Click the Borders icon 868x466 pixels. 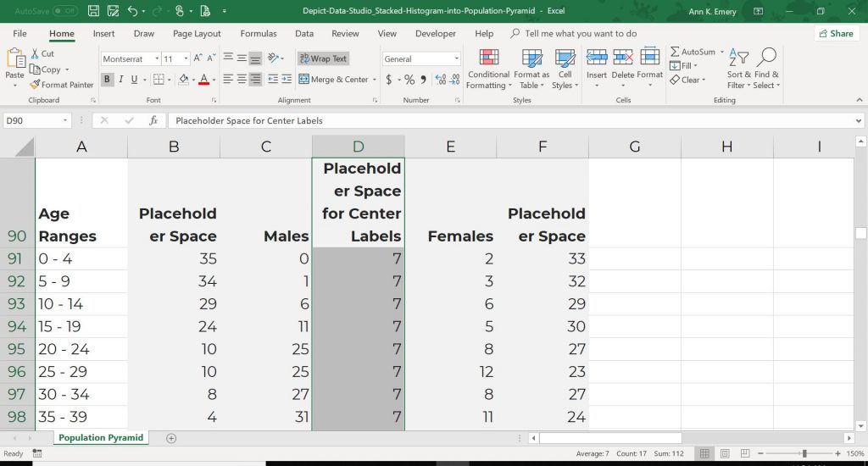click(159, 80)
